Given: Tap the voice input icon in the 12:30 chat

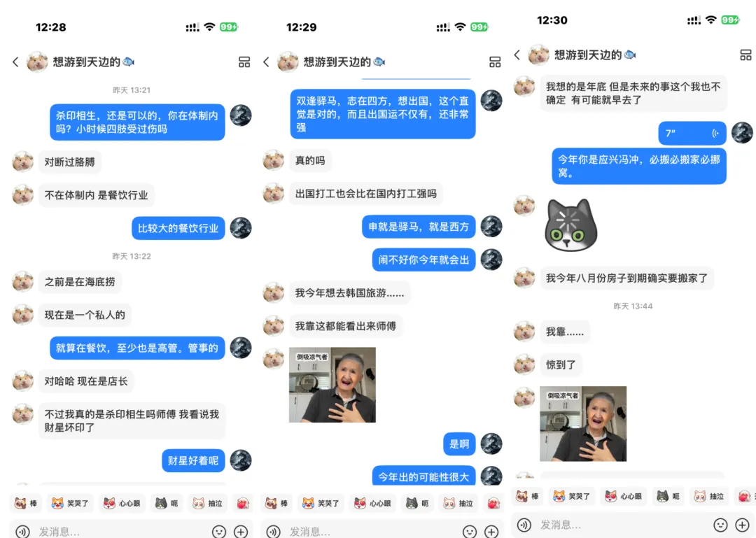Looking at the screenshot, I should click(524, 525).
